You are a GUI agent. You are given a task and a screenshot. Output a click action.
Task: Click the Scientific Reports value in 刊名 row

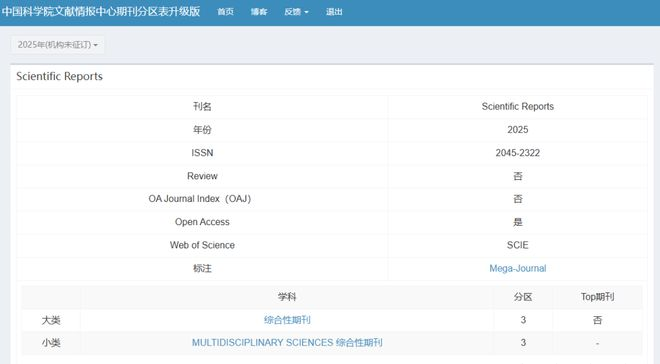pos(518,106)
